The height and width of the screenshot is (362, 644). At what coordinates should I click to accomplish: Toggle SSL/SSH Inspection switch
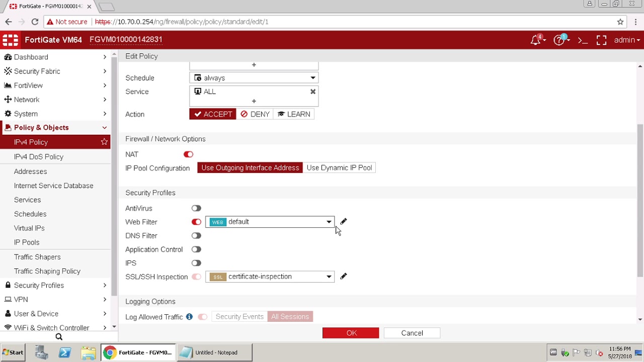[196, 277]
